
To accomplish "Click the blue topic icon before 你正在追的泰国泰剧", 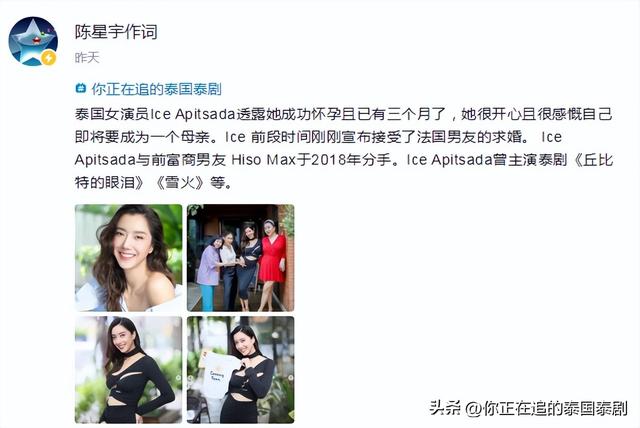I will (x=81, y=88).
